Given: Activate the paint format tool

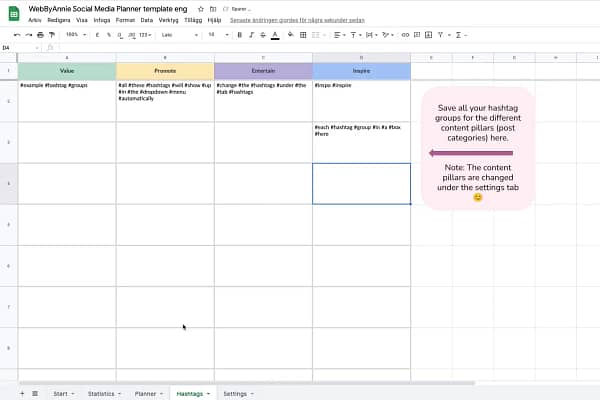Looking at the screenshot, I should (52, 35).
